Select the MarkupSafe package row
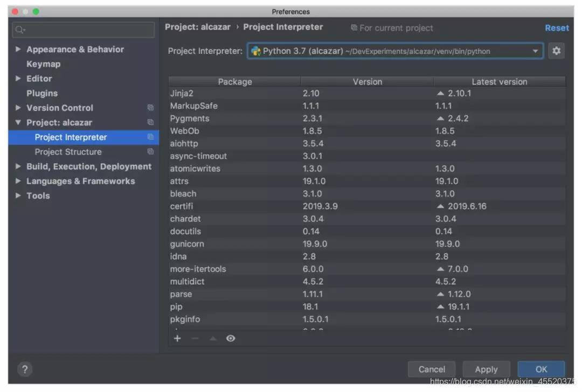 point(367,106)
